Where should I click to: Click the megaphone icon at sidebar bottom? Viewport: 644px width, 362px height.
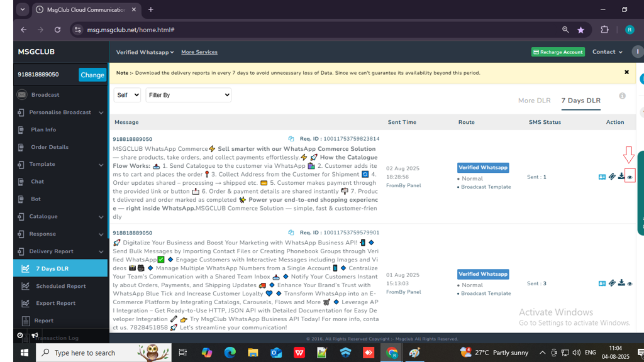(35, 336)
